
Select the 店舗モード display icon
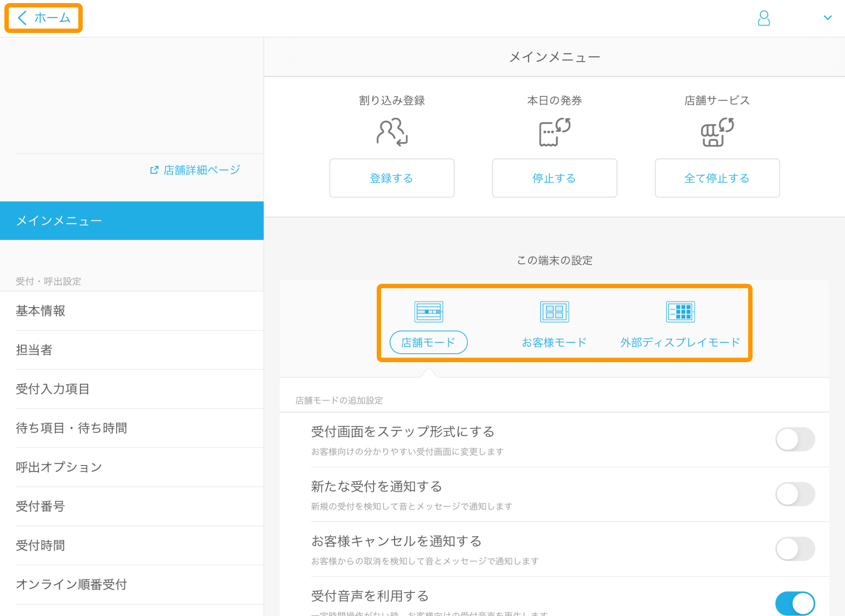tap(428, 312)
